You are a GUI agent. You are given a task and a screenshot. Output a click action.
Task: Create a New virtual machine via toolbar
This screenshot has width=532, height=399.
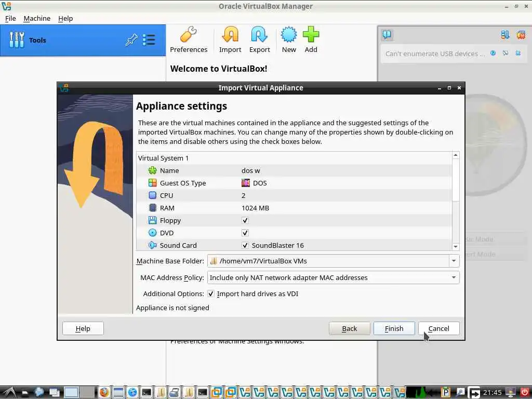[x=289, y=40]
